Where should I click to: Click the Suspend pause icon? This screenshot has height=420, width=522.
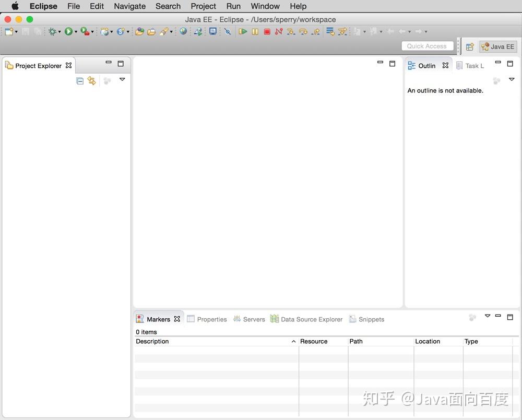coord(255,32)
